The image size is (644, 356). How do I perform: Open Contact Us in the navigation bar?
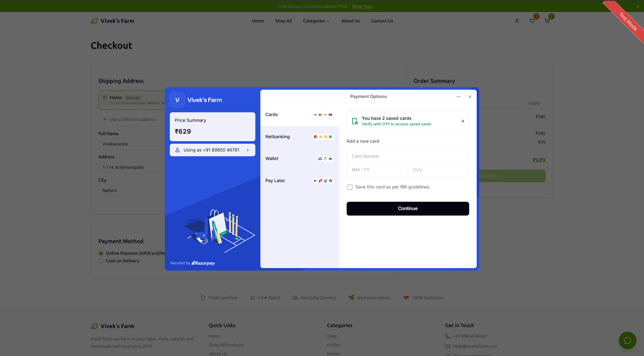382,21
